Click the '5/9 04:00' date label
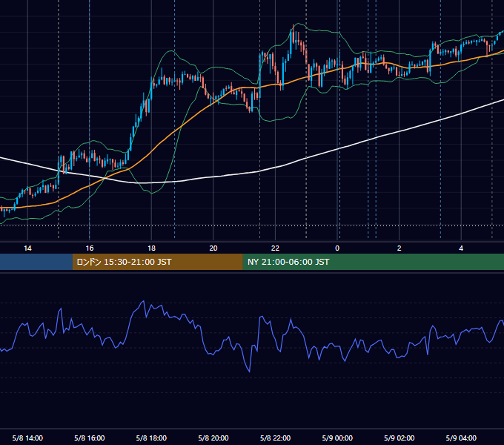 point(461,438)
